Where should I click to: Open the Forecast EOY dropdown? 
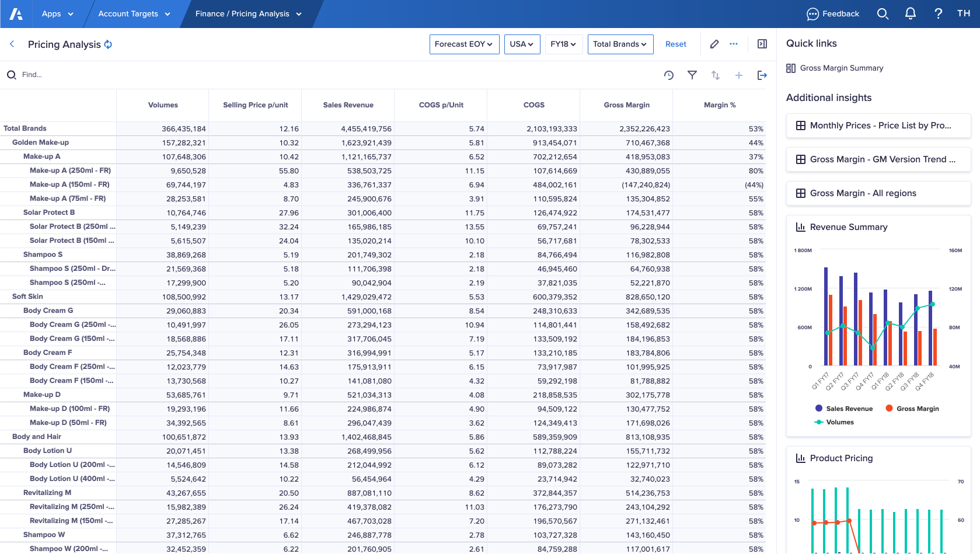coord(464,44)
